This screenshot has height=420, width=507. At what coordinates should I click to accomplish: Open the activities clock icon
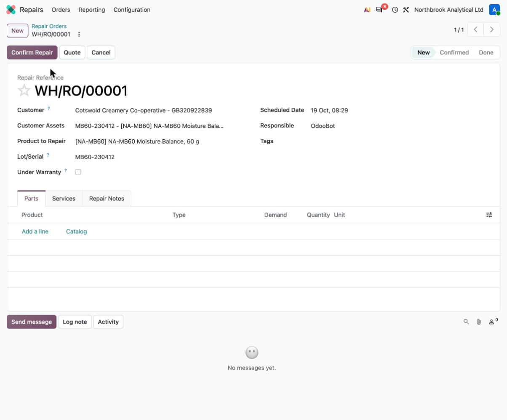pyautogui.click(x=395, y=10)
